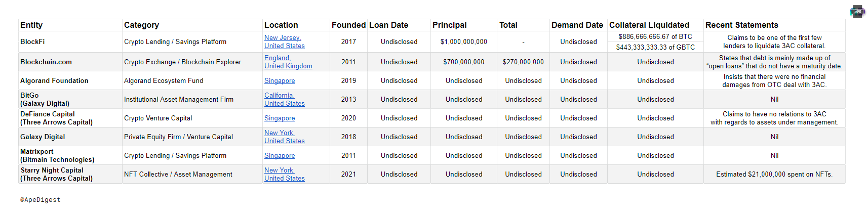This screenshot has height=213, width=868.
Task: Select the Estimated $21,000,000 spent on NFTs cell
Action: 774,174
